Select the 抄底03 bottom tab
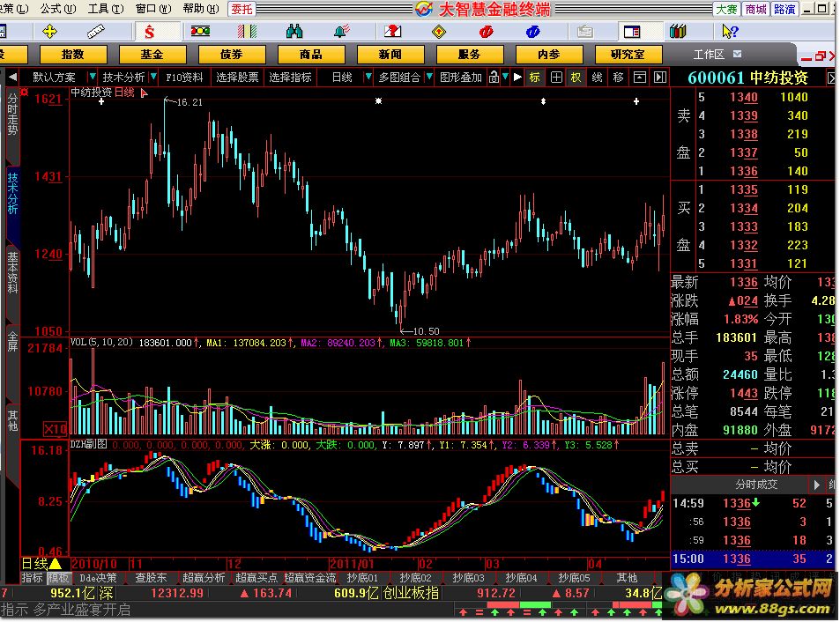 click(468, 578)
